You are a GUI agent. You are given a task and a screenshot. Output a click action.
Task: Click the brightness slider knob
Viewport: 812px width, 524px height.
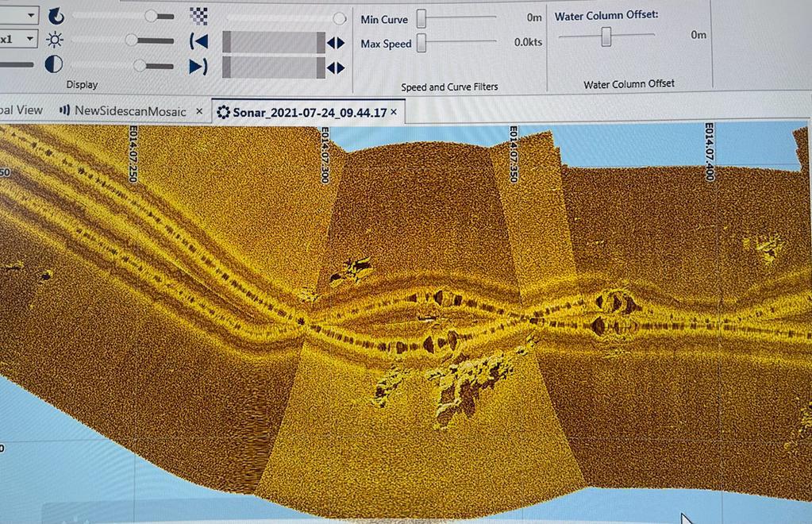click(x=132, y=40)
